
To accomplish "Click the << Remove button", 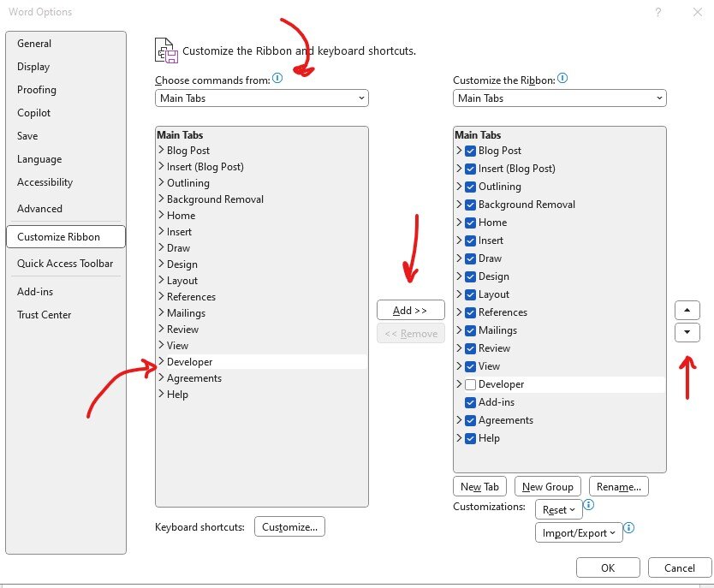I will (x=411, y=334).
